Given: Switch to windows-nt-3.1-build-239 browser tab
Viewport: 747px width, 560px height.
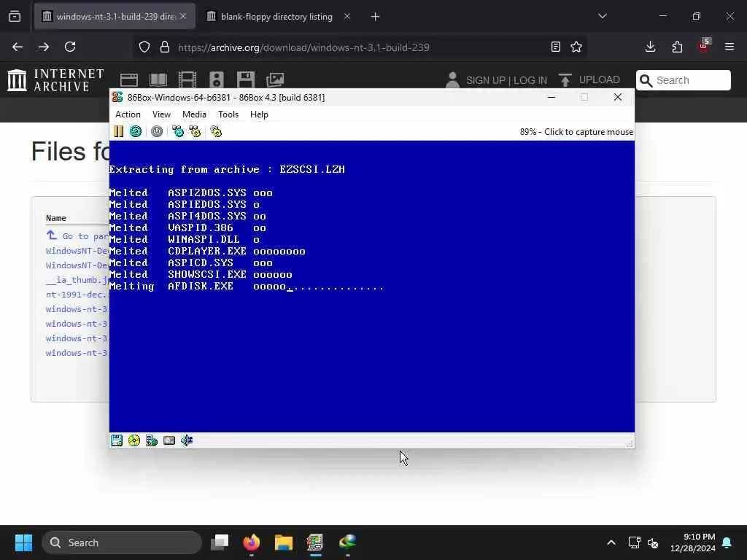Looking at the screenshot, I should coord(115,17).
